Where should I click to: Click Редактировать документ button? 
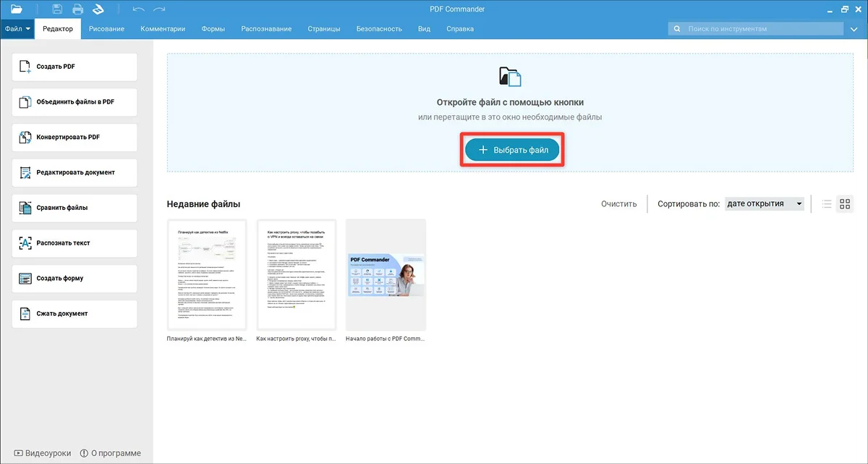75,172
